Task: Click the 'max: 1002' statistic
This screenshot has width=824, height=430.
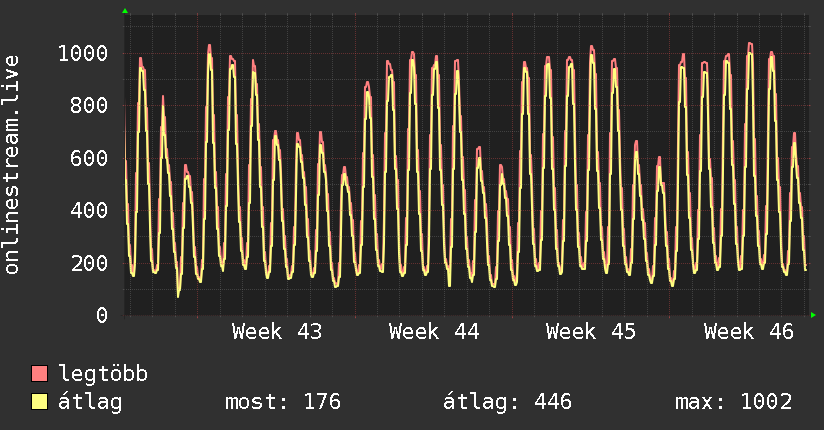Action: (734, 402)
